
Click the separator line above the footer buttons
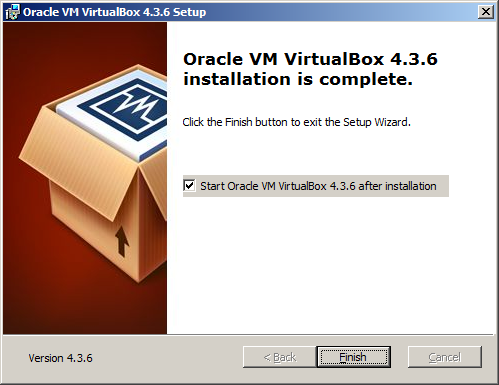click(x=248, y=334)
